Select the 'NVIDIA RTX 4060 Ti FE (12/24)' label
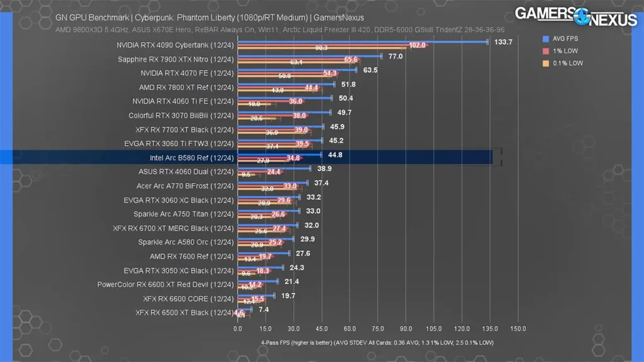Image resolution: width=644 pixels, height=362 pixels. coord(183,101)
